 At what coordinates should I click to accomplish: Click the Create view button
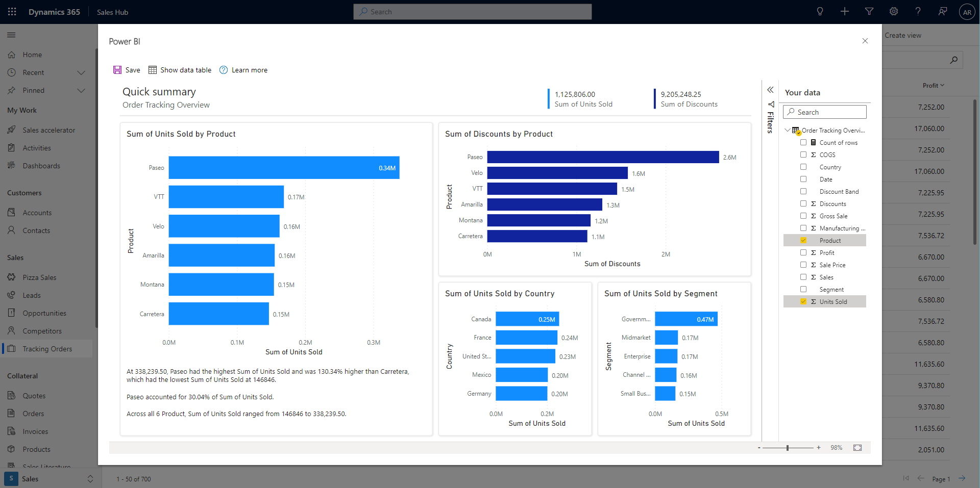coord(902,35)
